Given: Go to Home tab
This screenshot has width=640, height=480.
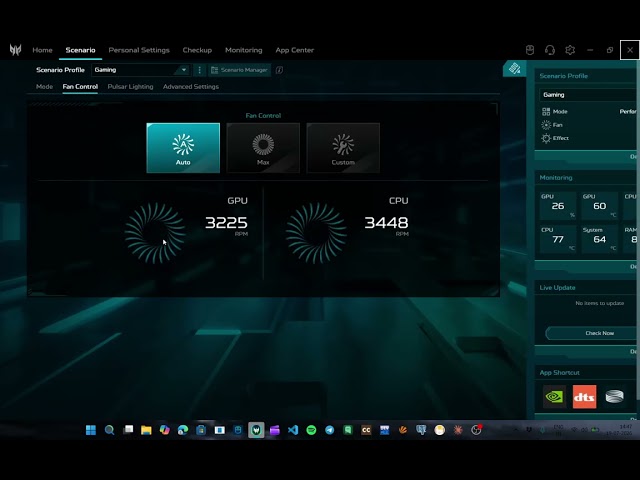Looking at the screenshot, I should 42,50.
